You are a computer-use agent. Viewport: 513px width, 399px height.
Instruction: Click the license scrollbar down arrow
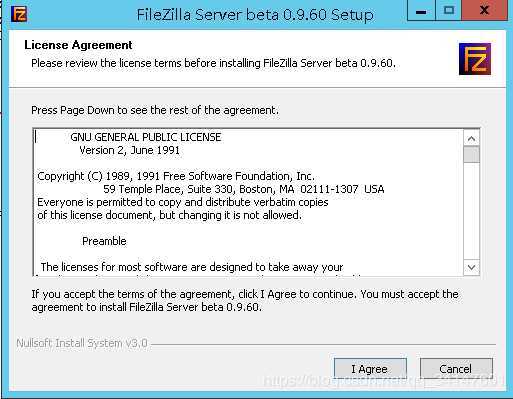pyautogui.click(x=471, y=267)
